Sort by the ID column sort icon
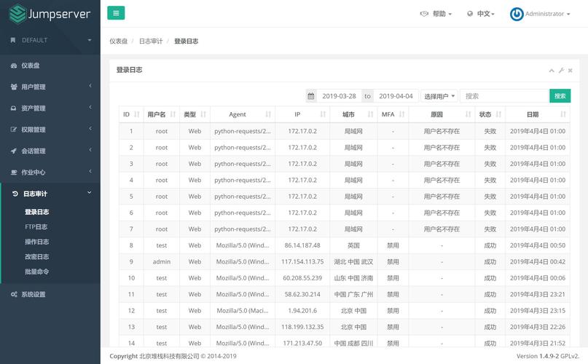 click(x=137, y=114)
